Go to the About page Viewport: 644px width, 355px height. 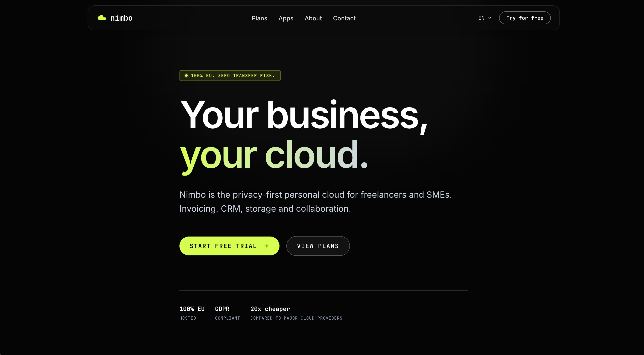point(313,18)
